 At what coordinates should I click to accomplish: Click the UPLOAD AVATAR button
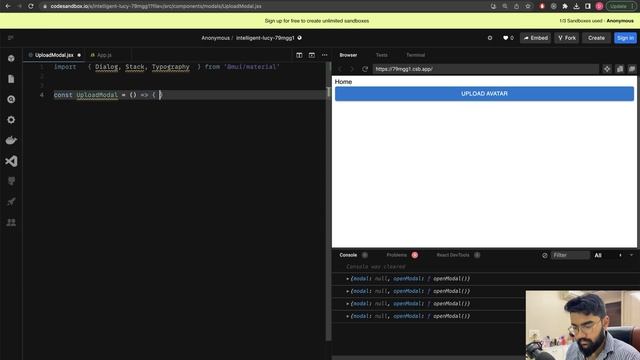[484, 94]
